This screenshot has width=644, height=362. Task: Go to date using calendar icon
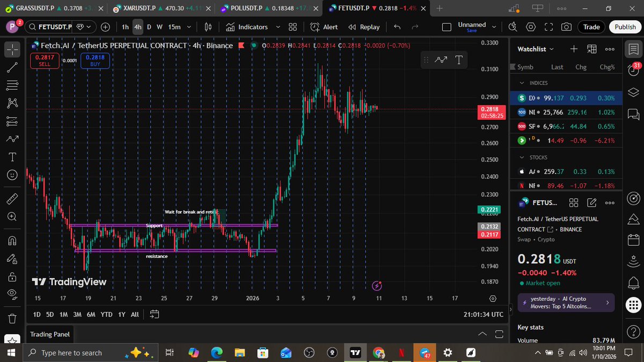(x=155, y=314)
